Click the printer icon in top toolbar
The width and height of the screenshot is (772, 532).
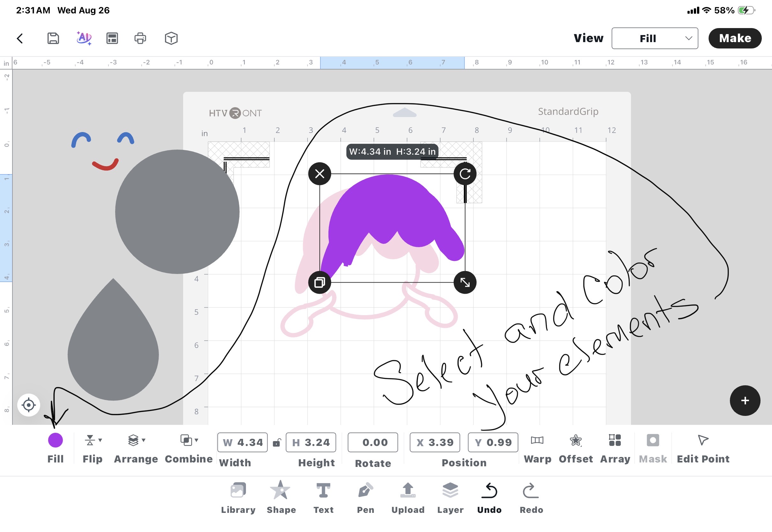coord(140,38)
